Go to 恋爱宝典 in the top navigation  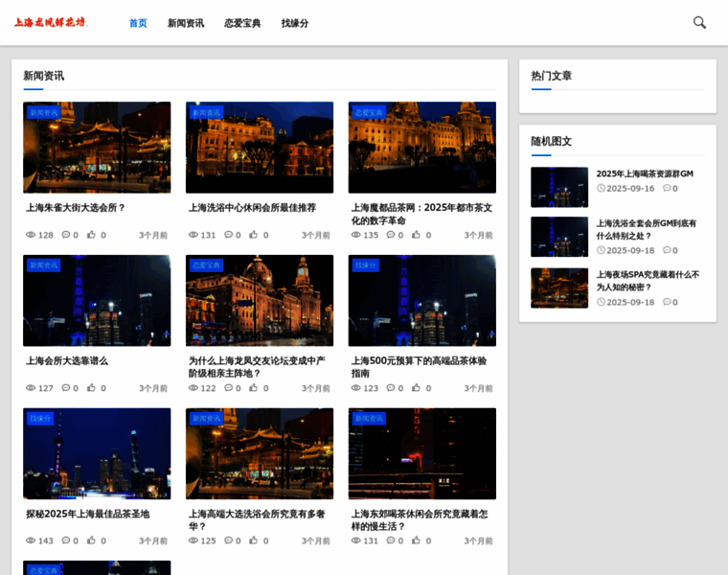pyautogui.click(x=242, y=23)
